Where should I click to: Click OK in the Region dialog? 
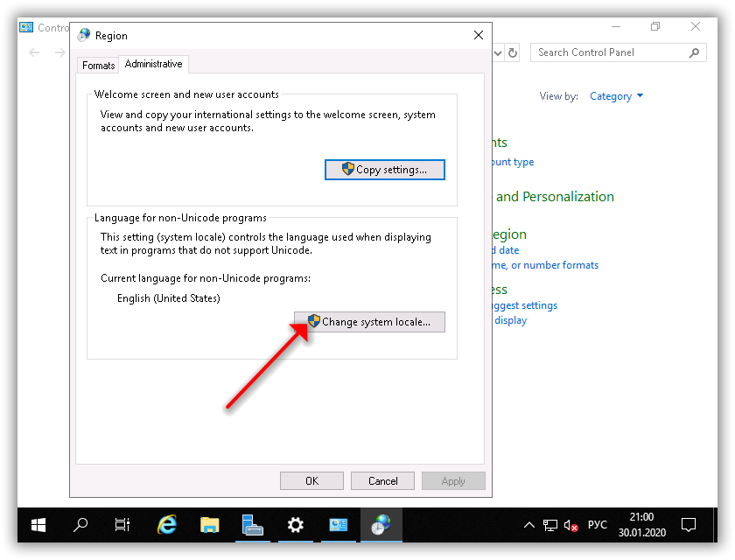(311, 480)
